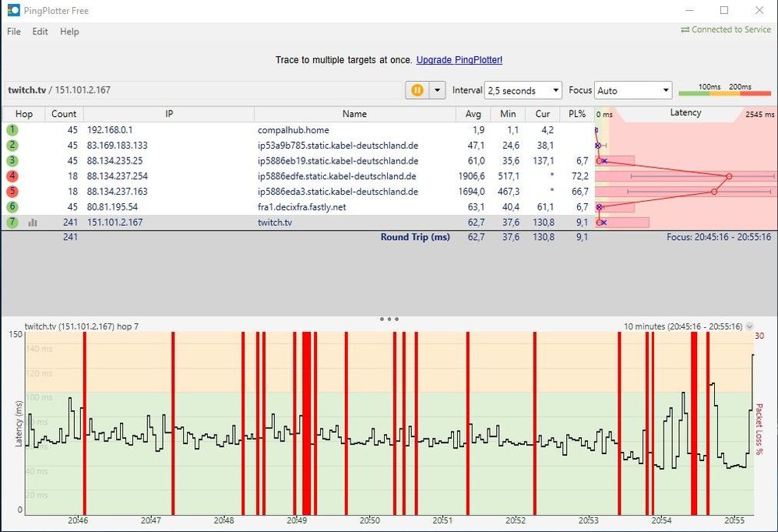This screenshot has height=532, width=778.
Task: Click the Upgrade PingPlotter! link
Action: (459, 60)
